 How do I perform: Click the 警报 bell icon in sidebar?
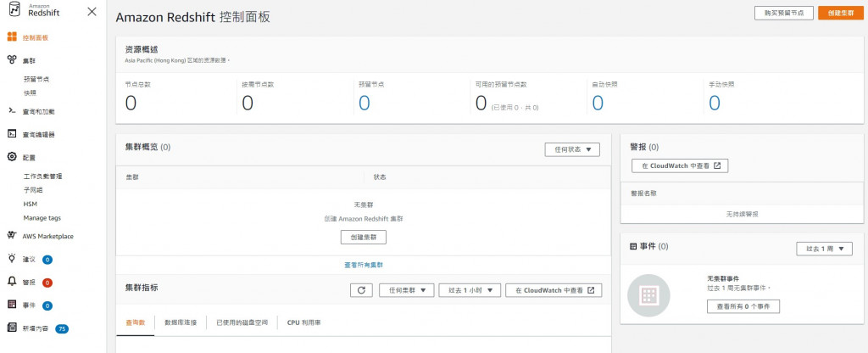[x=12, y=282]
